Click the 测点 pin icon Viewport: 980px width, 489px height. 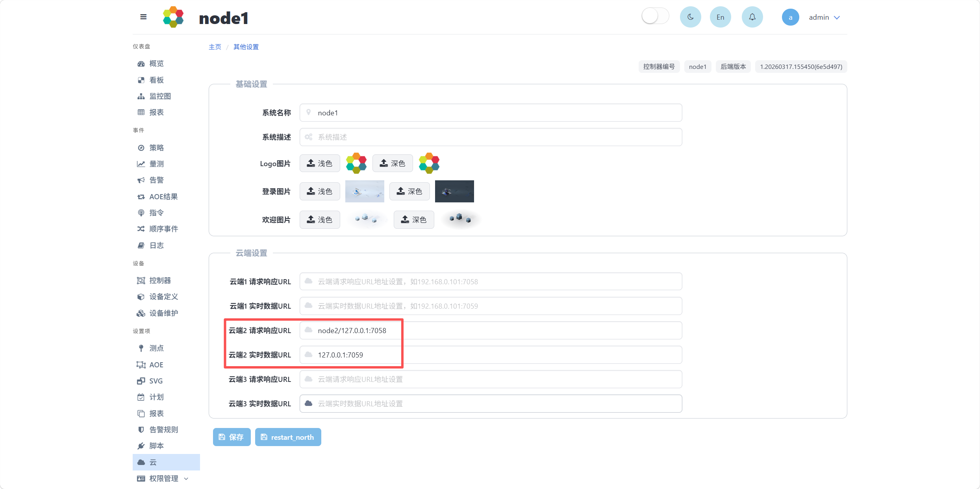[x=141, y=348]
